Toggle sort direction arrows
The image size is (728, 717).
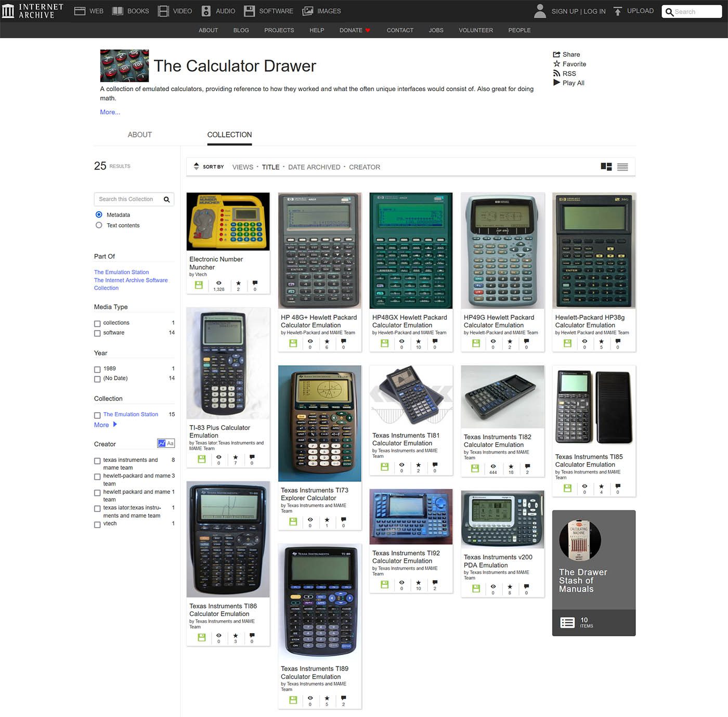(x=196, y=167)
